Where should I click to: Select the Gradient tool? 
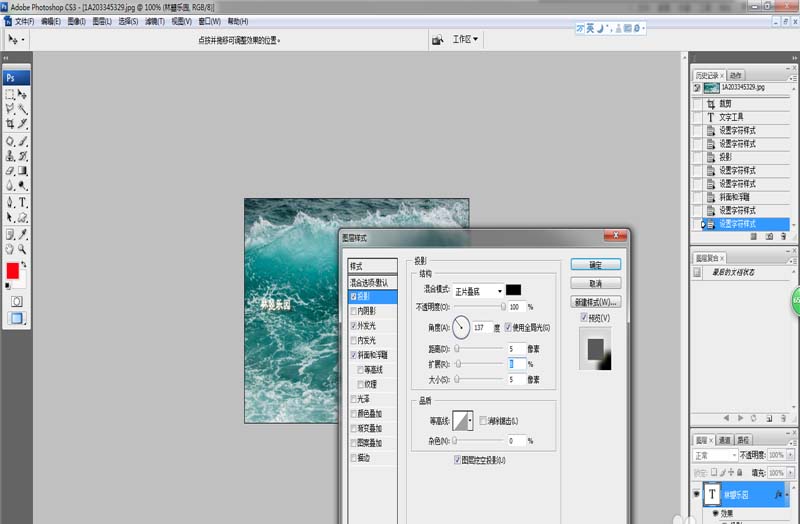point(22,171)
